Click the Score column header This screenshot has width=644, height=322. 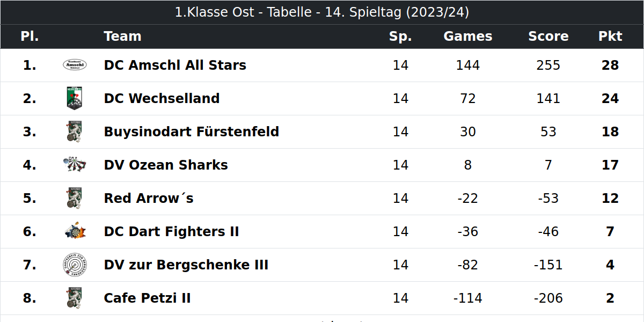[x=548, y=36]
